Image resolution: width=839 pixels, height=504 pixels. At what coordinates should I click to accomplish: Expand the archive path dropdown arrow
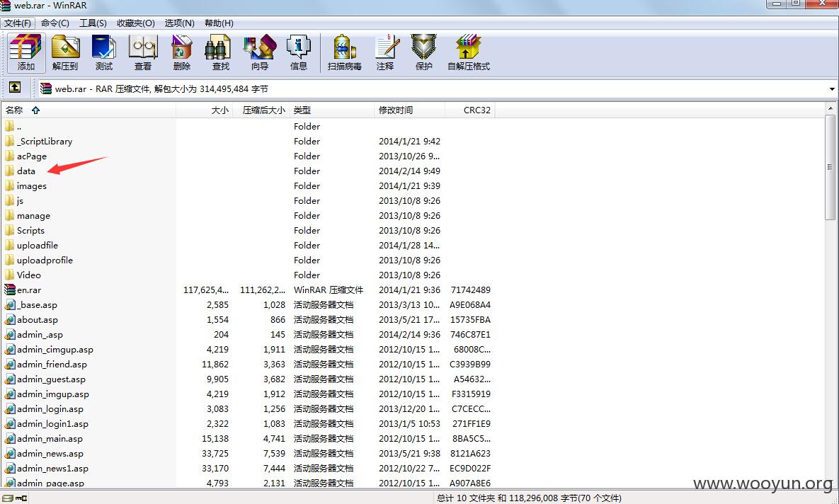tap(832, 88)
